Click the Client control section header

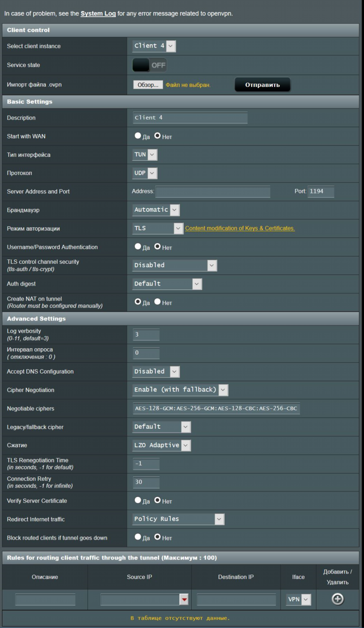(181, 30)
